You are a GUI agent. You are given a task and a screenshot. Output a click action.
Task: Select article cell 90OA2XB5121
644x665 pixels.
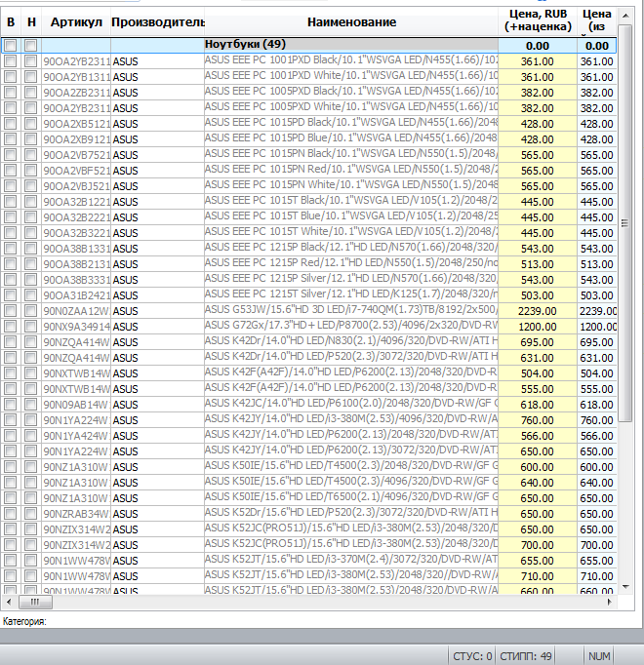click(76, 124)
